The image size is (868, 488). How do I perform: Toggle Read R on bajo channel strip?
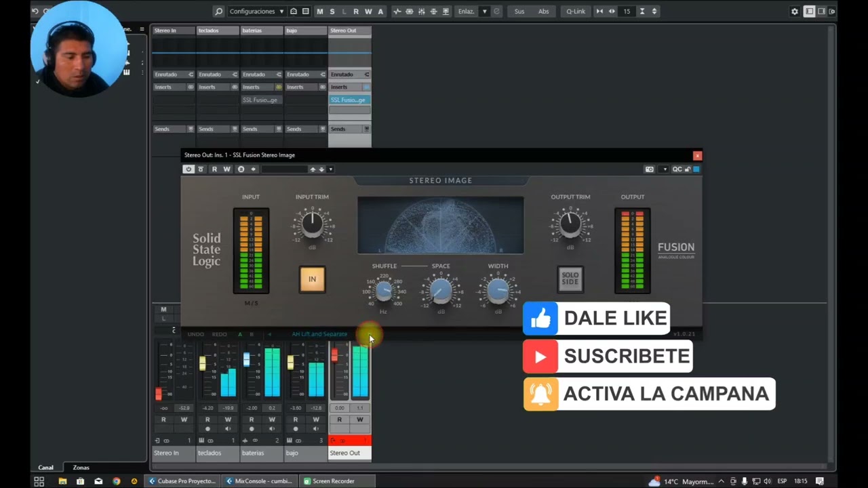pos(296,420)
